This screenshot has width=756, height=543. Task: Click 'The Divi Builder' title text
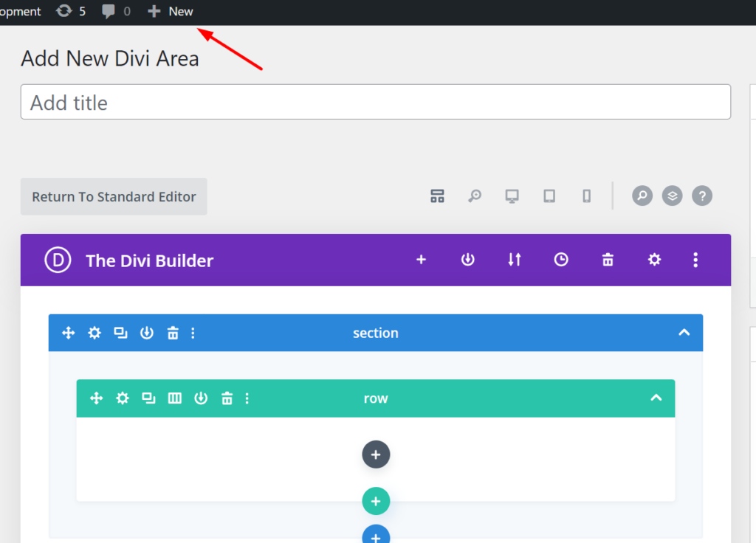coord(149,260)
